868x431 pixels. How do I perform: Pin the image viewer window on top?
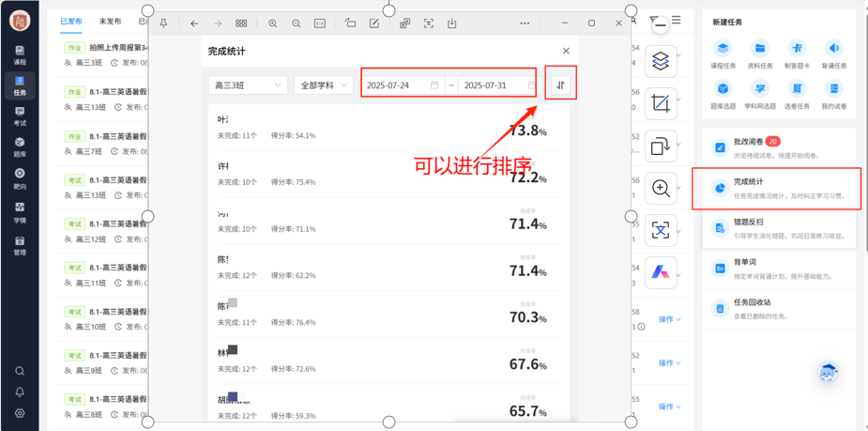coord(163,23)
